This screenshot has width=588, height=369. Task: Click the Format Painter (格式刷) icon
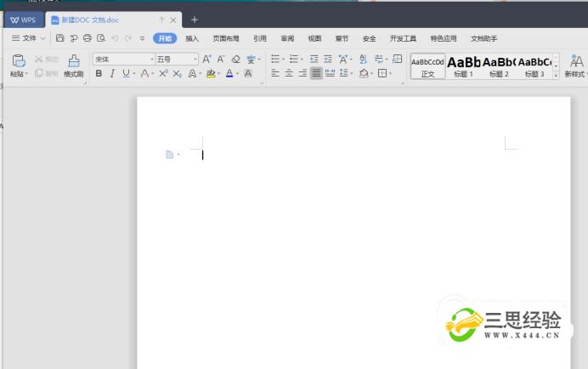(x=73, y=61)
